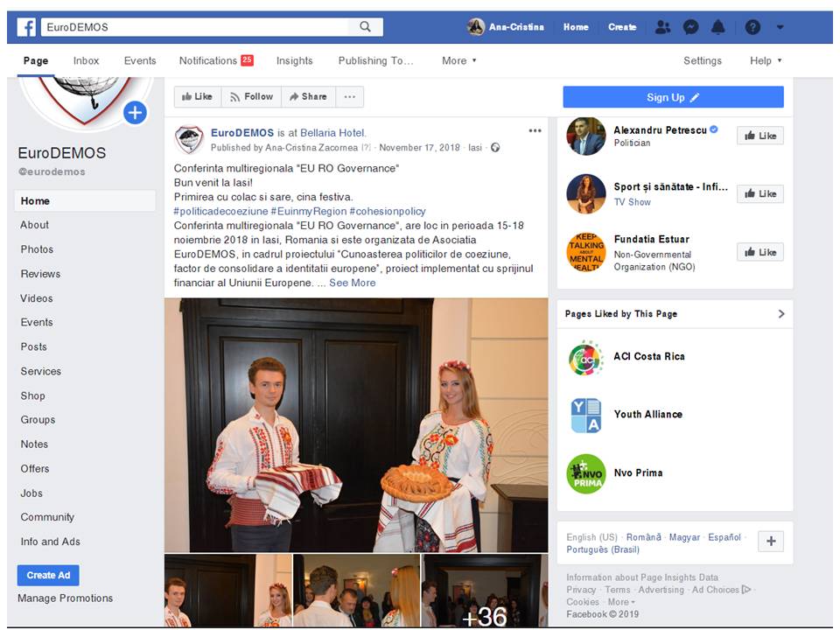Go to About in the sidebar

coord(34,225)
